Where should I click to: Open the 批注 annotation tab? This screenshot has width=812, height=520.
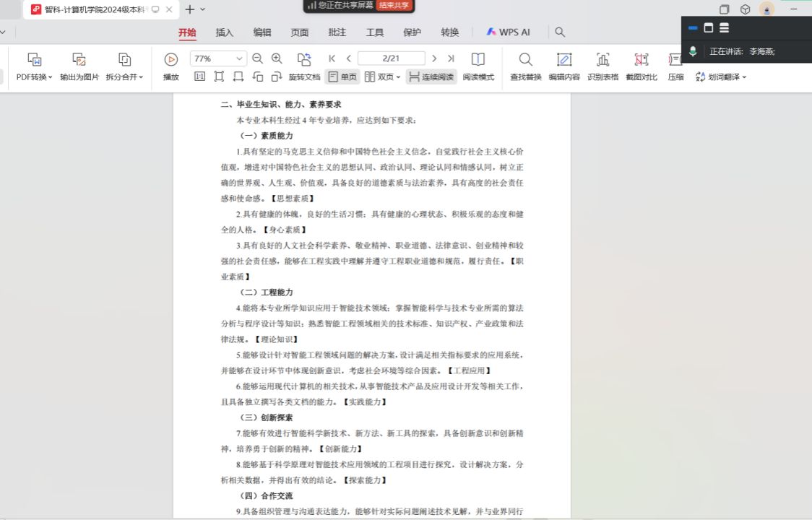[x=337, y=32]
